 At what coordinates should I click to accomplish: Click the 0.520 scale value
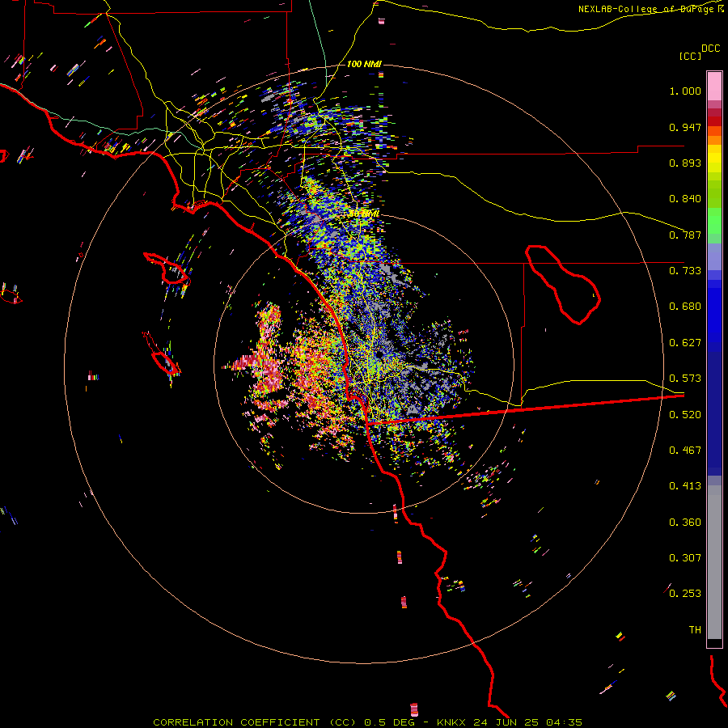click(685, 415)
